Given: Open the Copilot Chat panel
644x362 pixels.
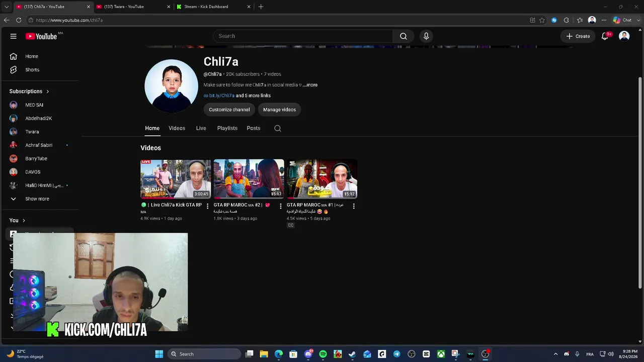Looking at the screenshot, I should tap(622, 20).
